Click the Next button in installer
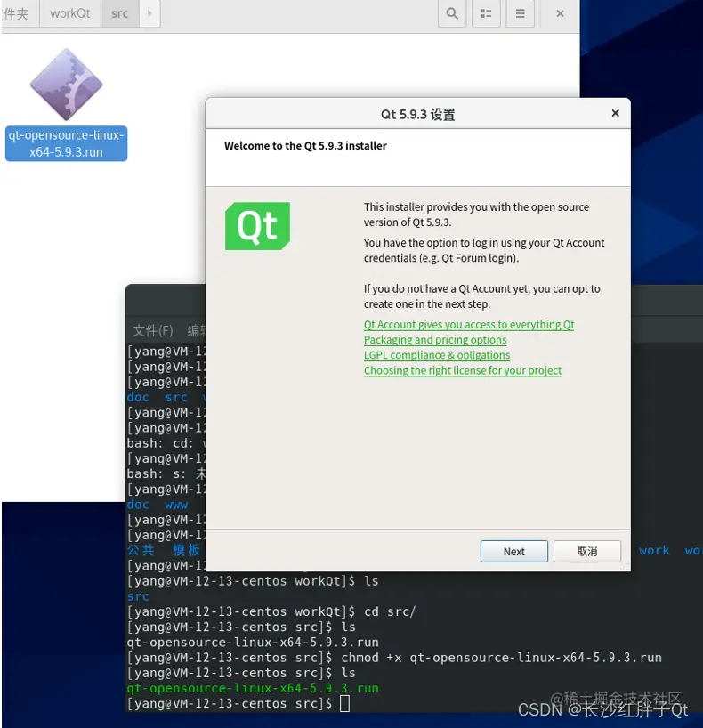The image size is (703, 728). [514, 551]
